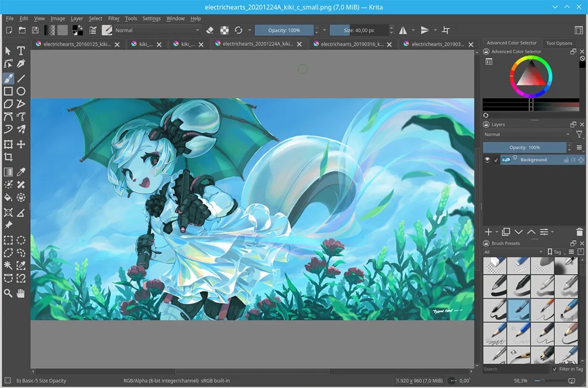Toggle preserve alpha checkerboard button
The width and height of the screenshot is (588, 388).
point(224,30)
